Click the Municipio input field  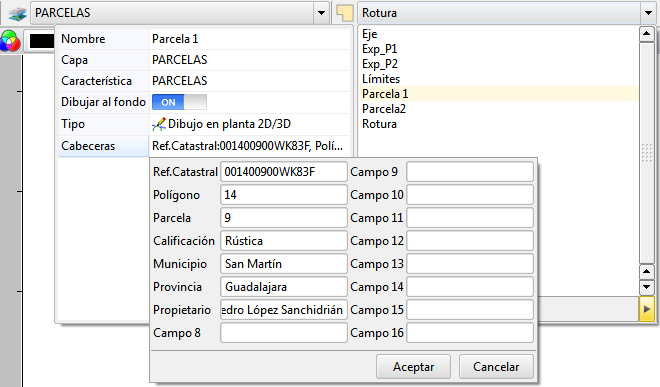284,264
